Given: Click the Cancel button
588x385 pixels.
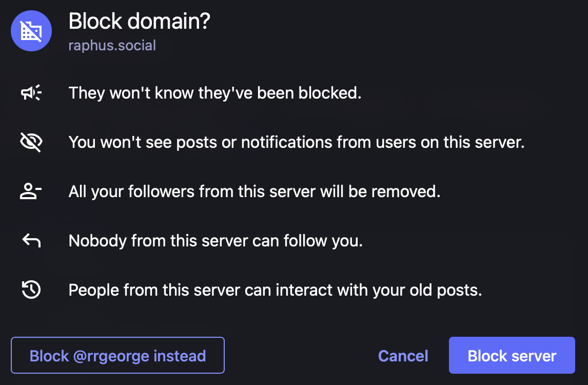Looking at the screenshot, I should click(x=403, y=356).
